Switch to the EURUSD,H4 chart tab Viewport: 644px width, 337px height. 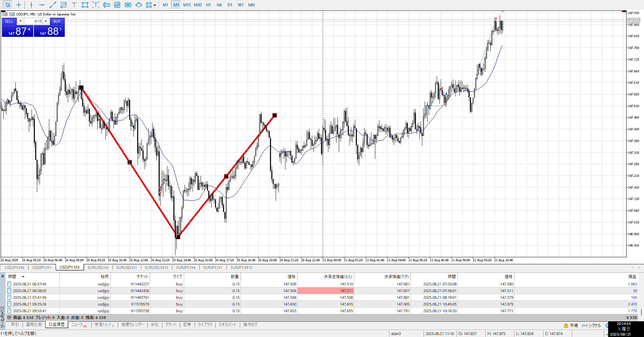click(98, 267)
